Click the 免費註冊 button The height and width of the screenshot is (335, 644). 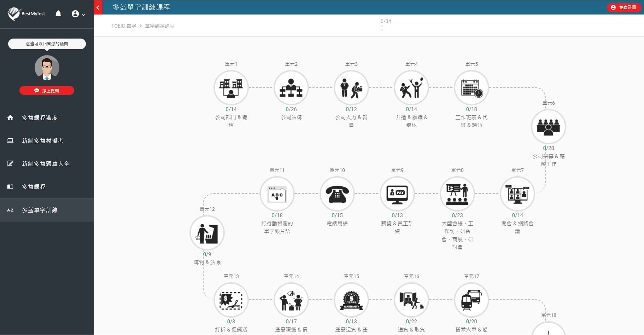[x=624, y=7]
